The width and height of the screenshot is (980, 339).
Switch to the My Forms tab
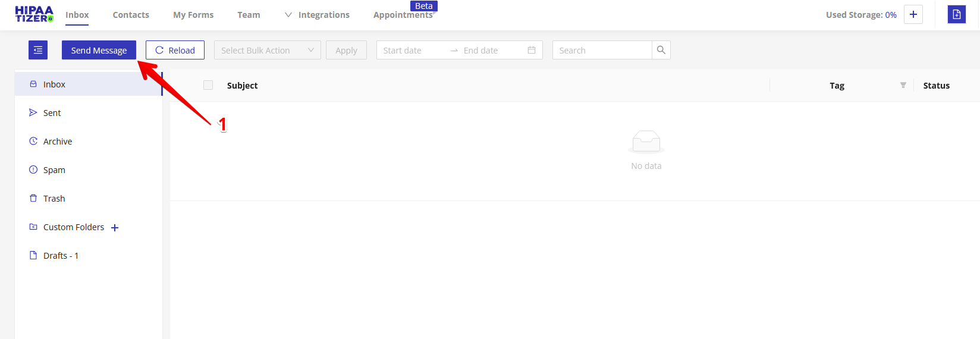coord(193,15)
